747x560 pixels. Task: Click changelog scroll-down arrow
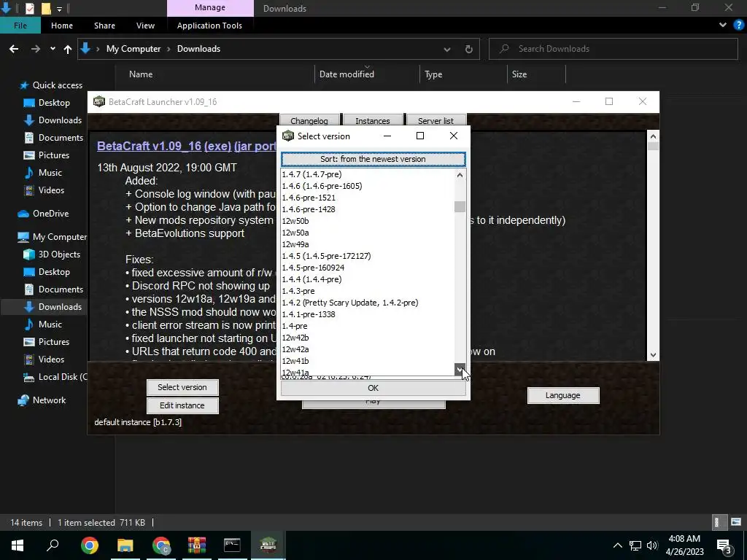pyautogui.click(x=653, y=355)
